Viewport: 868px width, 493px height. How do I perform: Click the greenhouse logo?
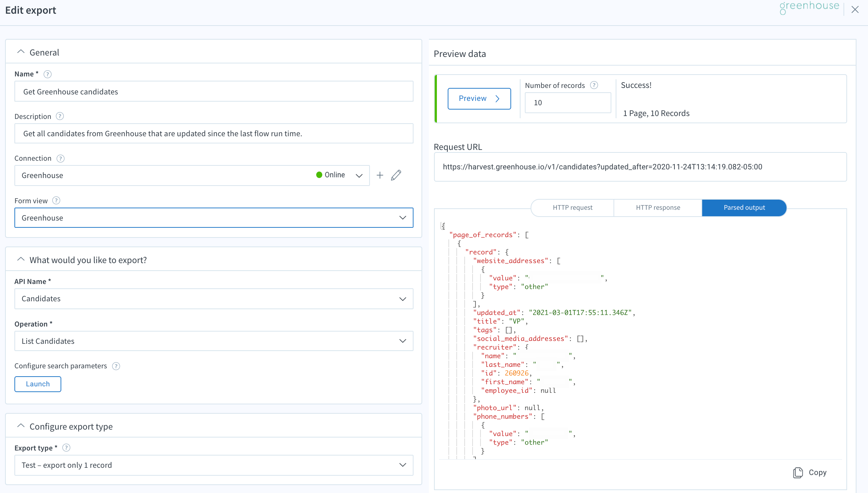click(809, 7)
